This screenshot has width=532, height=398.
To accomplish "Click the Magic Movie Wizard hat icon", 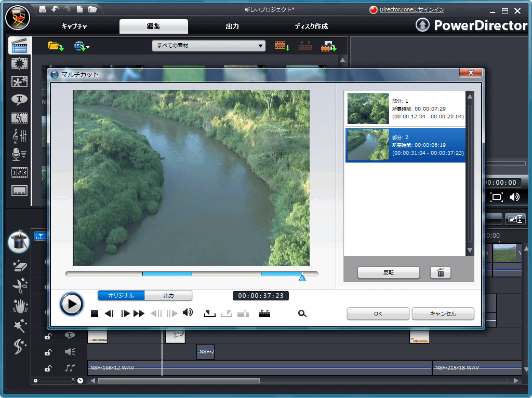I will (x=19, y=243).
